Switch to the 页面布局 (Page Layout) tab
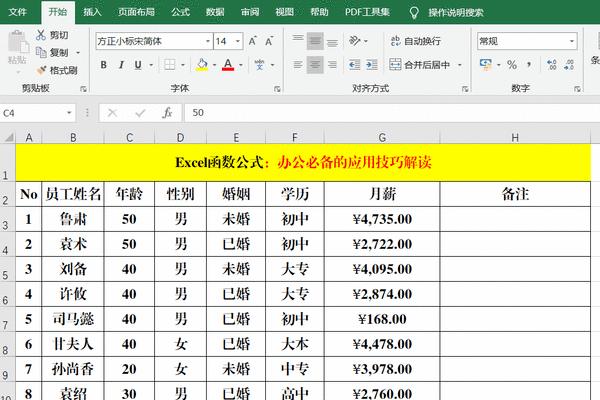The image size is (600, 400). [136, 12]
